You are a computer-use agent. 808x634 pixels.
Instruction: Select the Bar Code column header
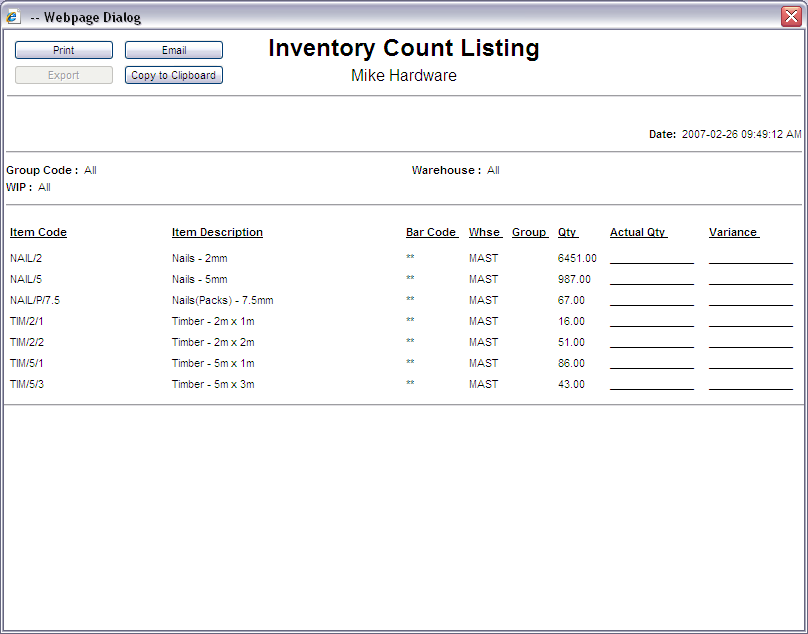point(431,232)
